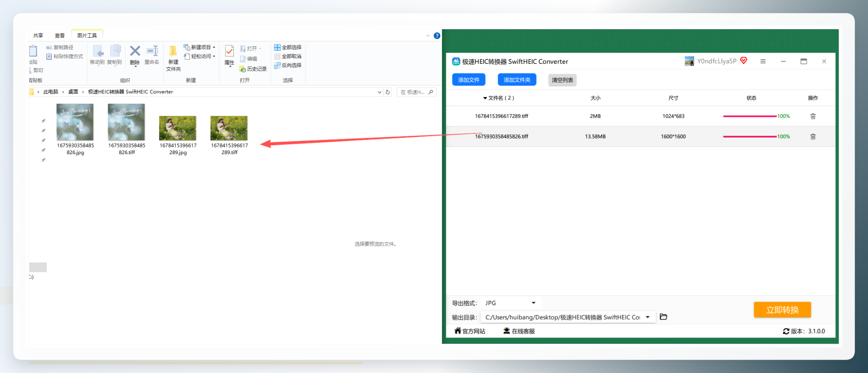The image size is (868, 373).
Task: Open the Explorer help question-mark icon
Action: pyautogui.click(x=437, y=36)
